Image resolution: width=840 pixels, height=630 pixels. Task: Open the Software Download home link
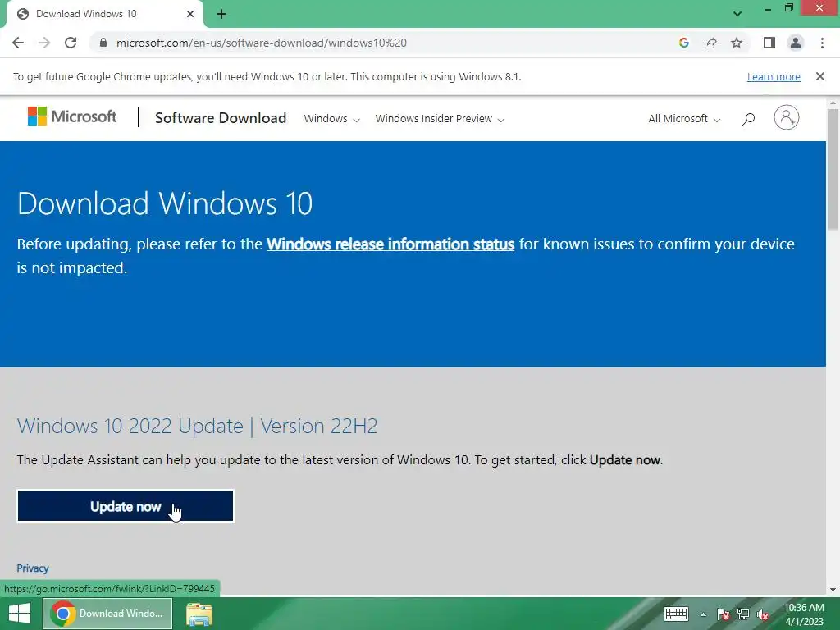pos(221,118)
